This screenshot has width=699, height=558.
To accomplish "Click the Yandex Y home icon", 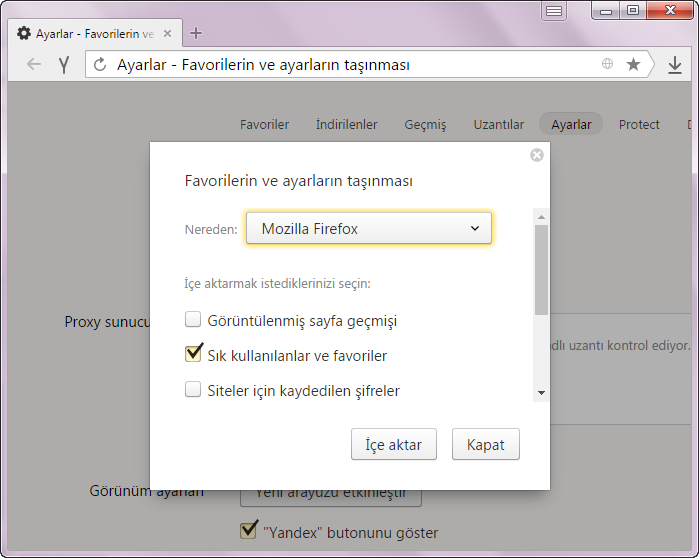I will click(x=64, y=65).
